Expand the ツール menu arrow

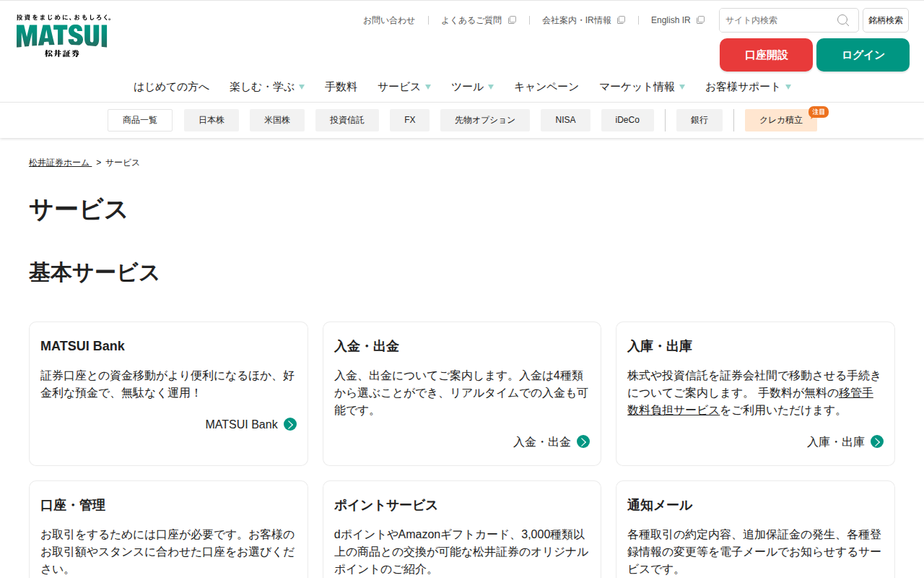[491, 87]
